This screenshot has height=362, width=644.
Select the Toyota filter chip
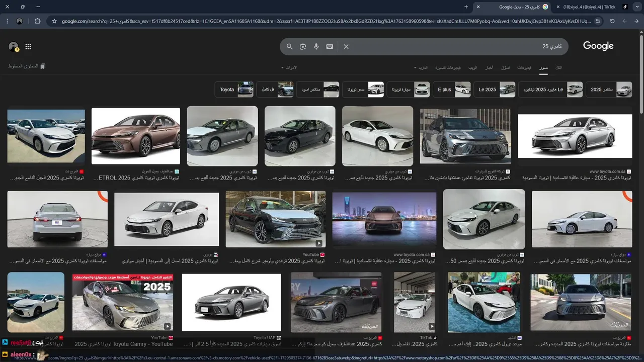(x=234, y=89)
